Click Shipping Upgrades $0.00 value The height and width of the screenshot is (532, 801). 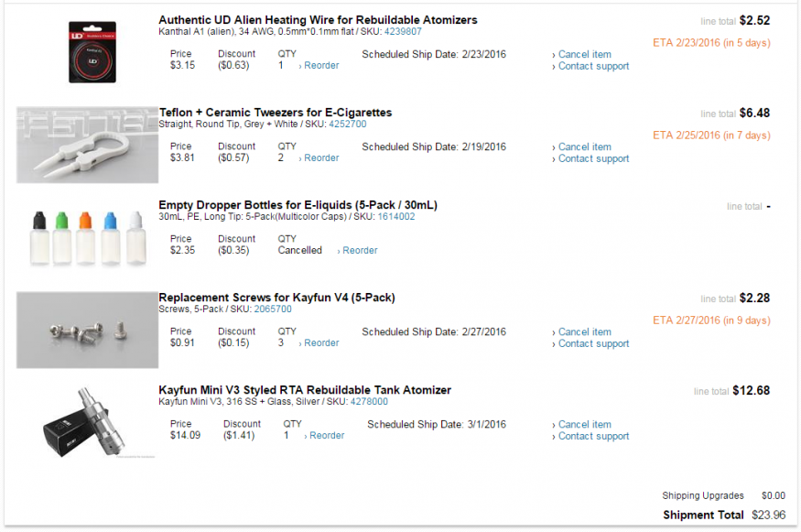click(x=773, y=495)
